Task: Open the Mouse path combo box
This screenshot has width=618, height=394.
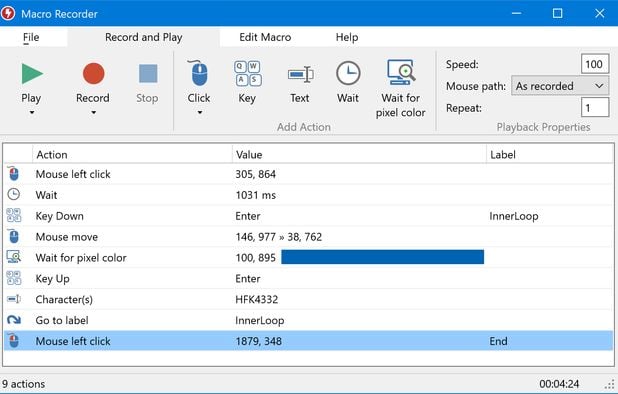Action: coord(560,86)
